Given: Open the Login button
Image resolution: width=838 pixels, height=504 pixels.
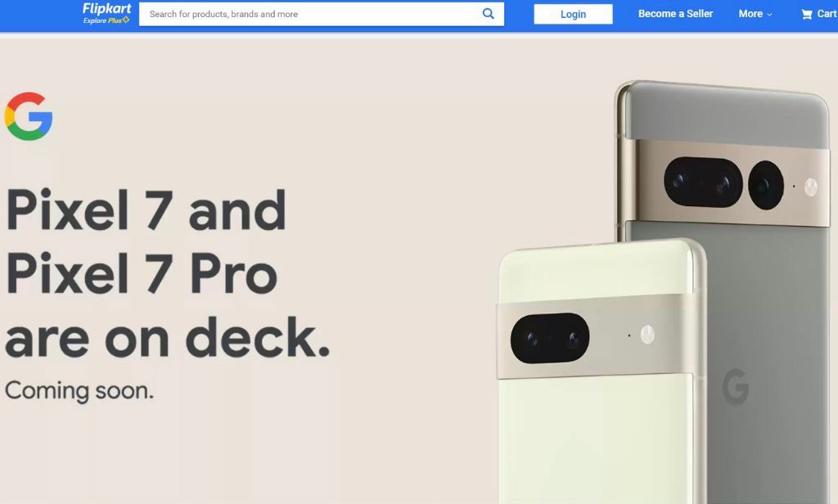Looking at the screenshot, I should click(573, 15).
